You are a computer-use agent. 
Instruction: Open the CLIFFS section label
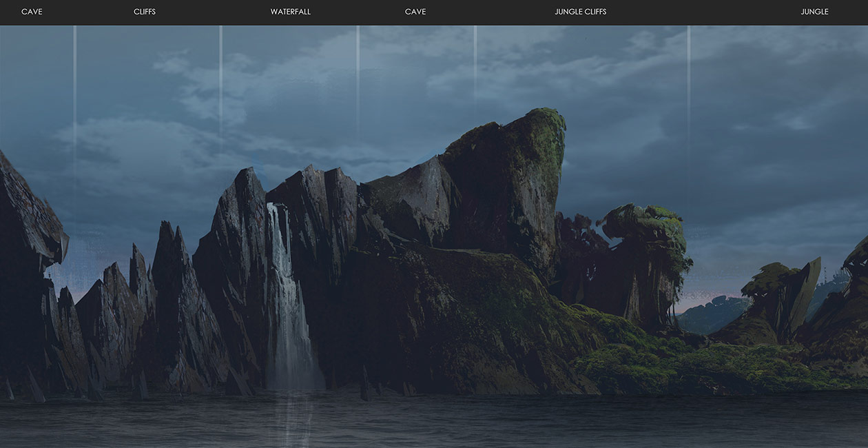145,12
